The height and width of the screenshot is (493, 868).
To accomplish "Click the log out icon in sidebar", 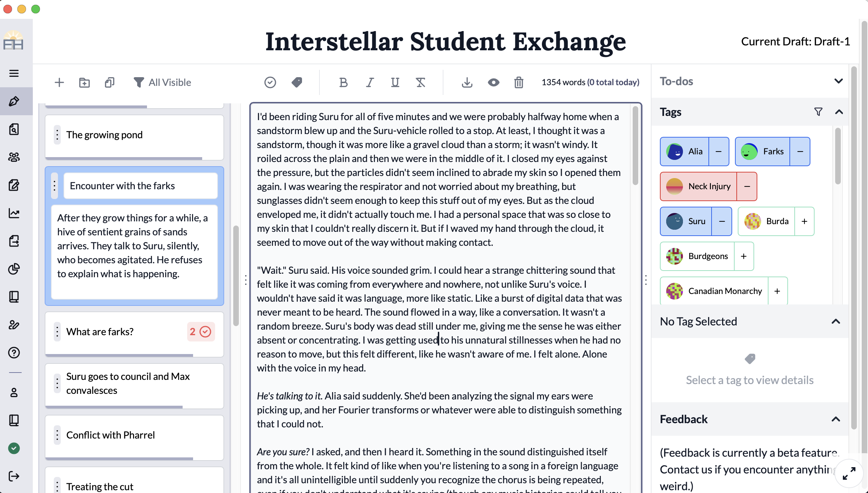I will click(14, 476).
